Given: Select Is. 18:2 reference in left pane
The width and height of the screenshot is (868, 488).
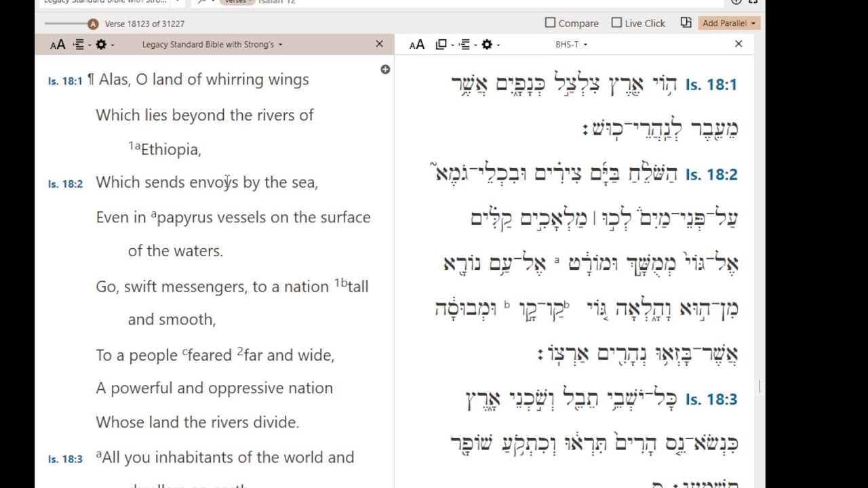Looking at the screenshot, I should pos(65,184).
